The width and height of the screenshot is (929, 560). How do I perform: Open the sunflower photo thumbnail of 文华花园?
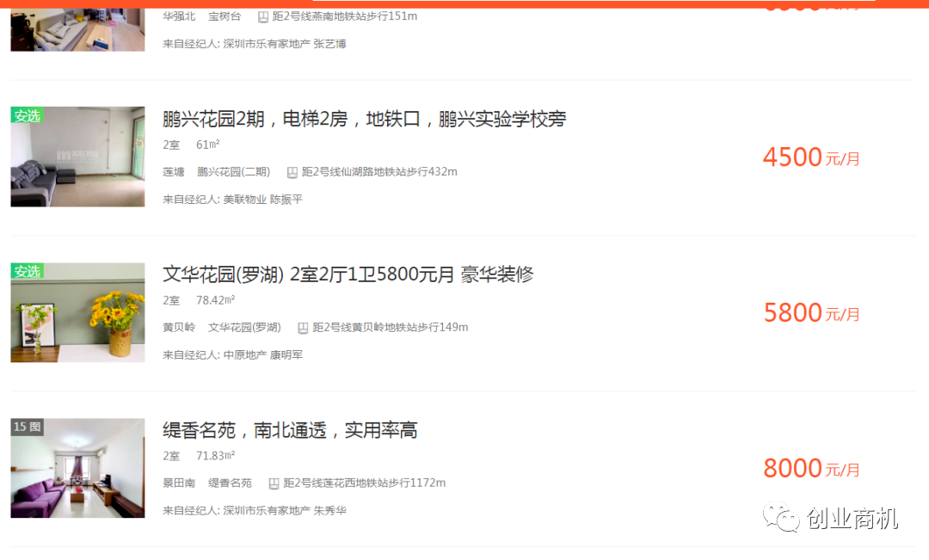pyautogui.click(x=77, y=312)
